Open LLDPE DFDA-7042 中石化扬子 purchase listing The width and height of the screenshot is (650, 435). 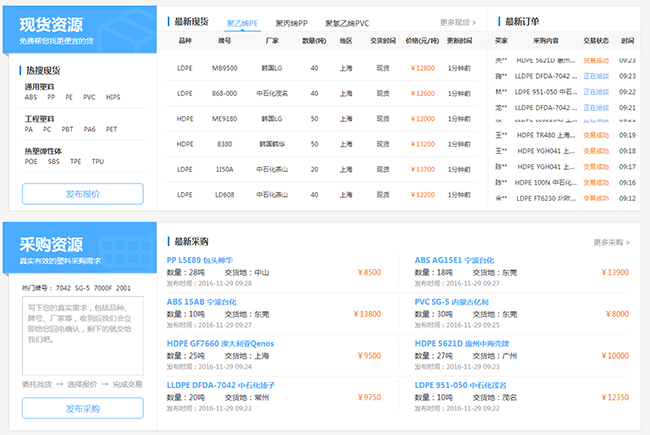coord(220,385)
